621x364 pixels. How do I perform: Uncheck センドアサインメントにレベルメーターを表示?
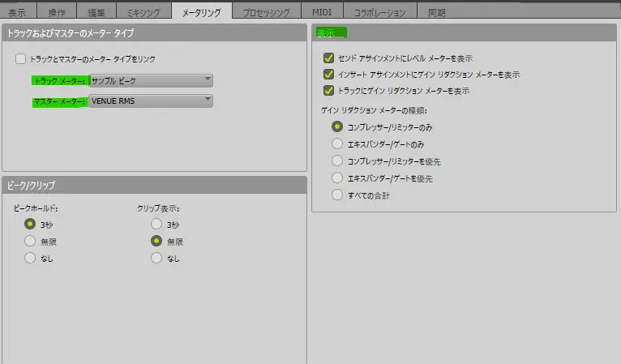(328, 58)
